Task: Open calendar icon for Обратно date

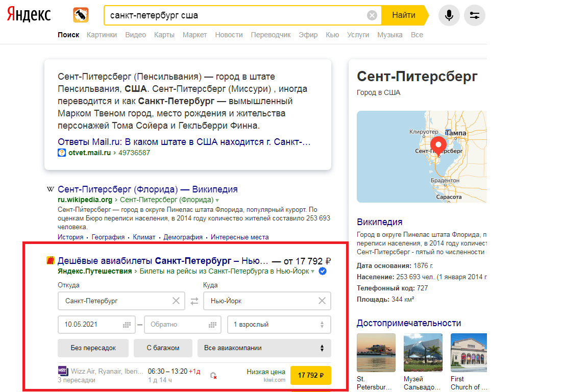Action: [x=213, y=325]
